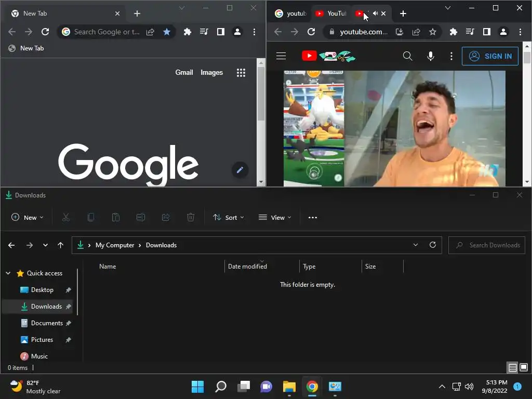Mute the audio on the playing YouTube tab
532x399 pixels.
[x=375, y=14]
